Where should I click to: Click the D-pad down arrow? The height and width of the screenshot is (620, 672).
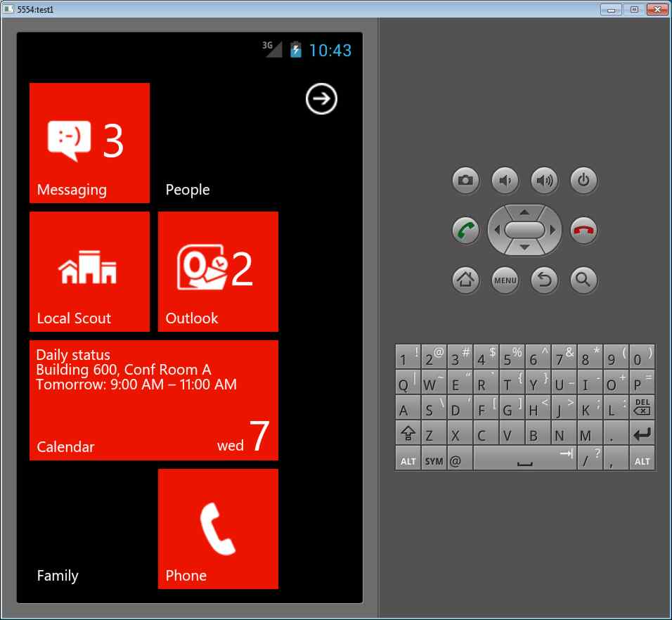[524, 247]
